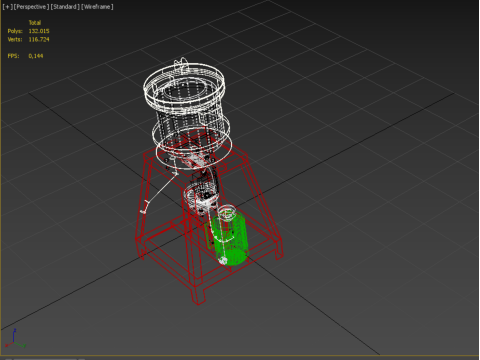Open the Wireframe shading label menu
The height and width of the screenshot is (360, 480).
coord(97,7)
